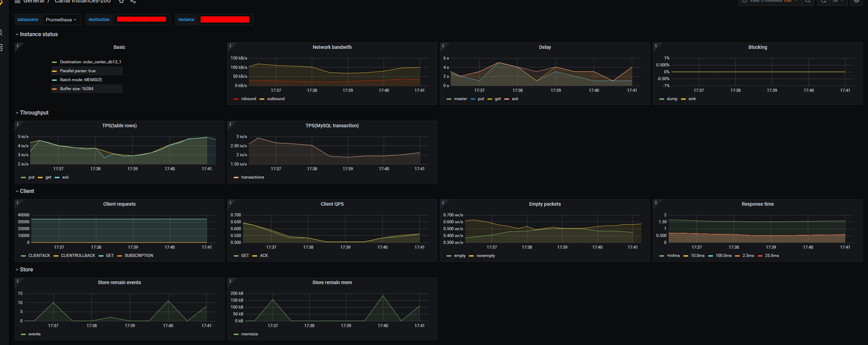This screenshot has width=868, height=345.
Task: Click transactions color swatch in TPS(MySQL transaction) legend
Action: click(236, 177)
